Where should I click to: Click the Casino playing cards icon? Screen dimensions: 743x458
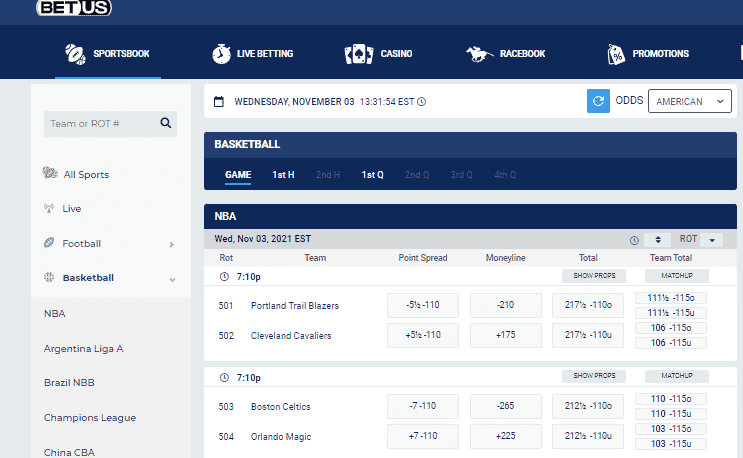359,54
